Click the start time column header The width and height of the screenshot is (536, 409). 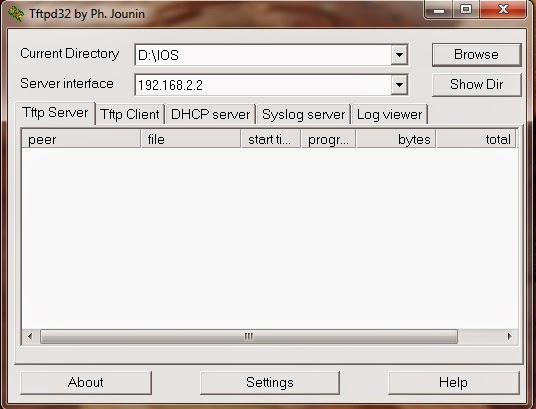(x=271, y=139)
